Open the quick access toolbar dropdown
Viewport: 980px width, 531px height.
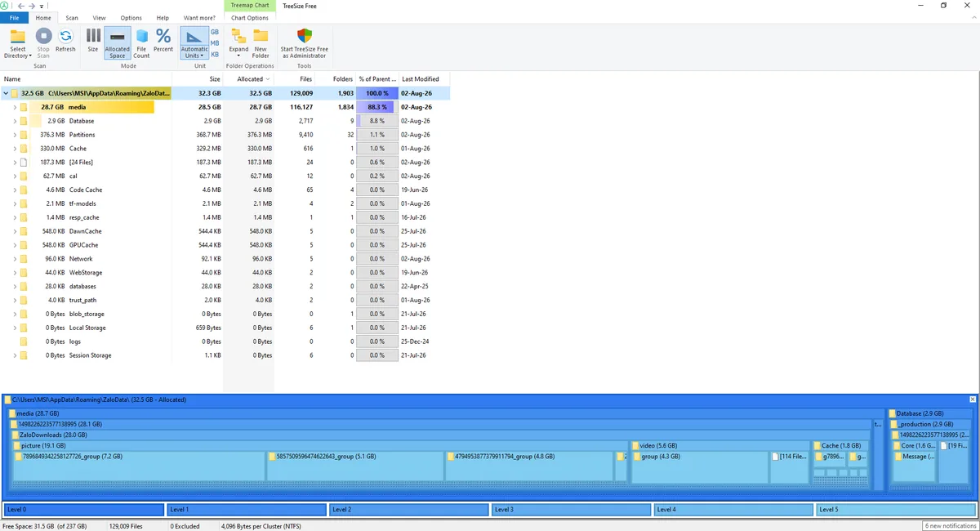pyautogui.click(x=41, y=6)
